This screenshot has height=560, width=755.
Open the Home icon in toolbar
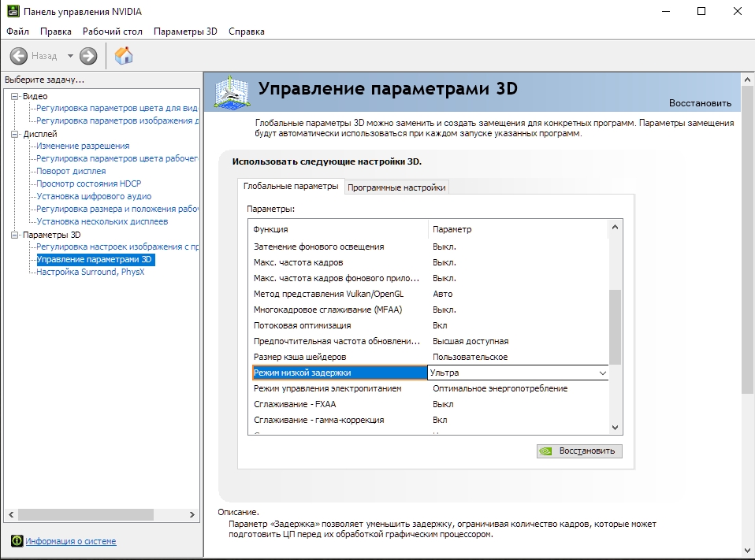124,55
